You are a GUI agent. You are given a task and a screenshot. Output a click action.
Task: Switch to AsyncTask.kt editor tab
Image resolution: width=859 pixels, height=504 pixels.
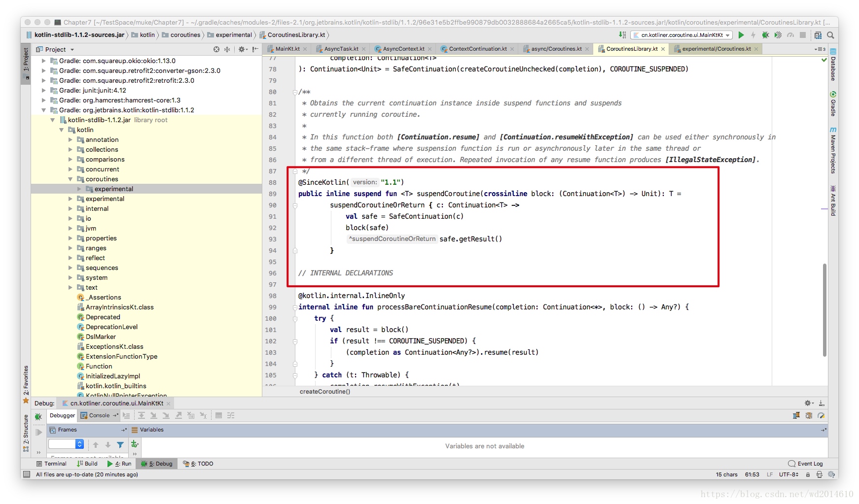tap(341, 49)
